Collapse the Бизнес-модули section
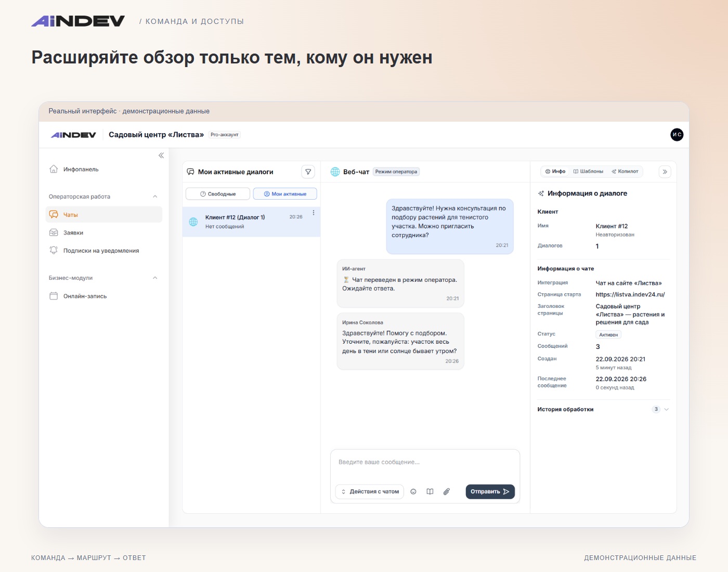The height and width of the screenshot is (572, 728). [x=155, y=278]
